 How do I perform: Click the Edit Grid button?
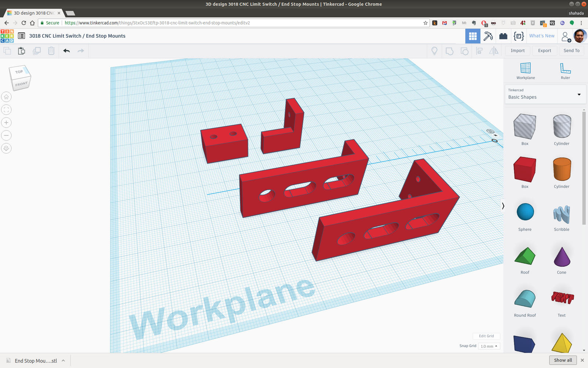pyautogui.click(x=486, y=336)
